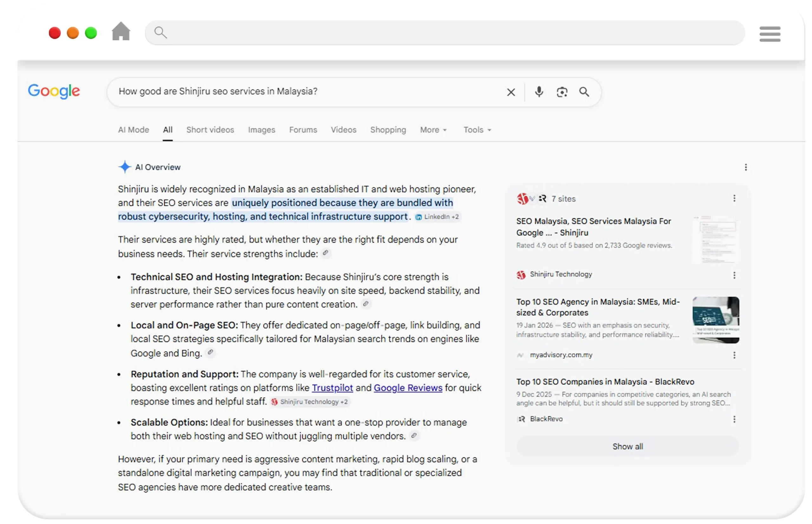Click the magnifier icon in the browser address bar
The image size is (812, 524).
(160, 33)
